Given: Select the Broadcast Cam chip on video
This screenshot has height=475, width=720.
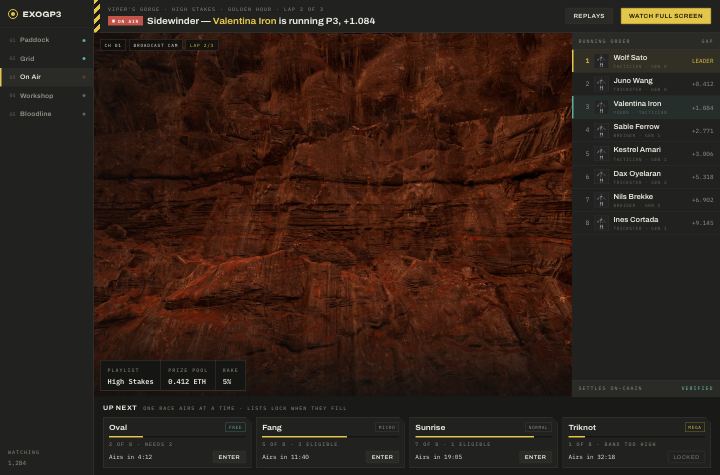Looking at the screenshot, I should point(155,45).
